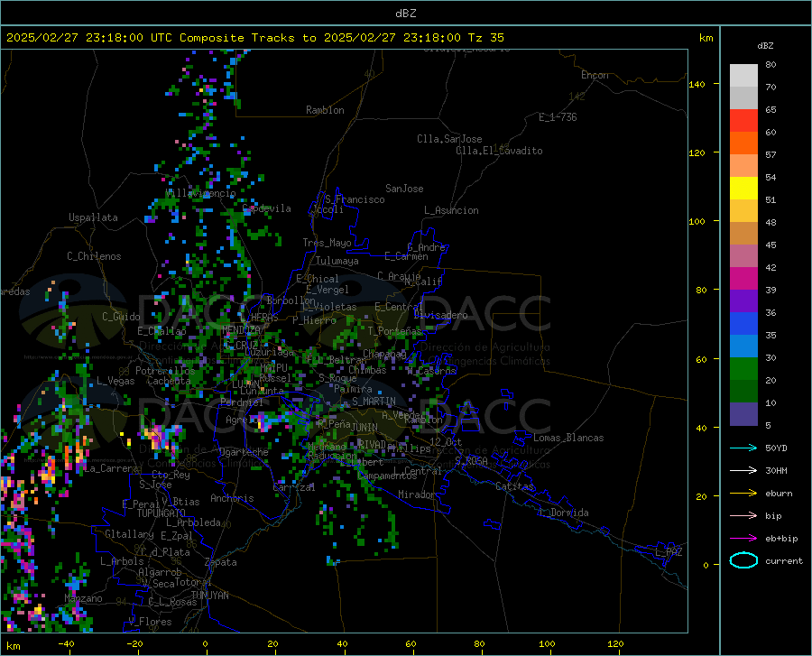Click the 'JUNIN' map label
Image resolution: width=812 pixels, height=656 pixels.
(364, 428)
